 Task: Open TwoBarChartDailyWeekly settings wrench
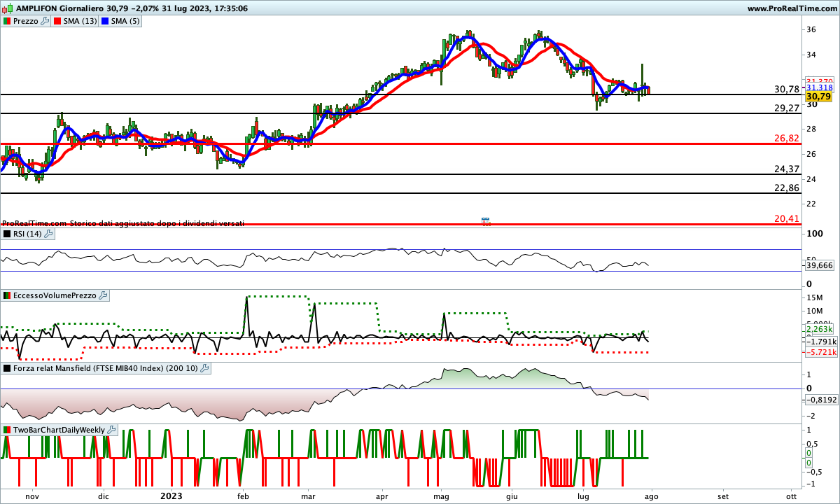pos(112,430)
